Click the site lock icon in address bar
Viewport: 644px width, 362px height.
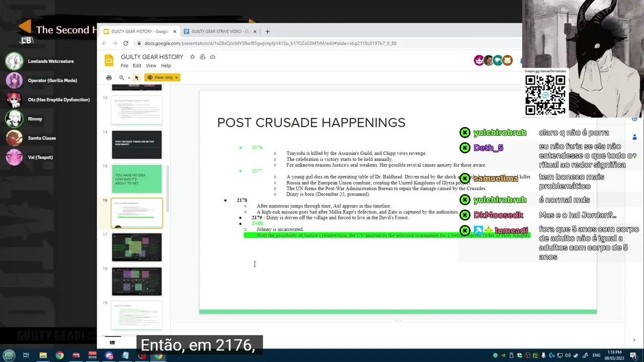[x=139, y=43]
